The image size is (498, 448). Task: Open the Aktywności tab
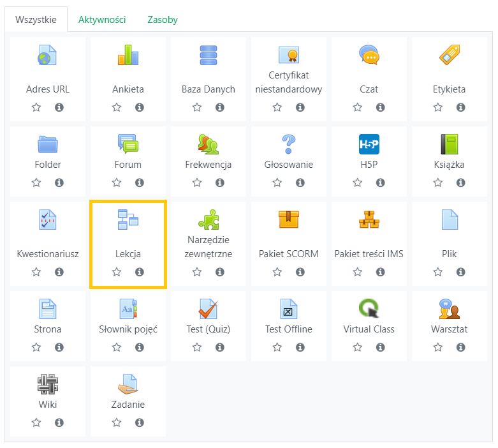click(x=102, y=20)
